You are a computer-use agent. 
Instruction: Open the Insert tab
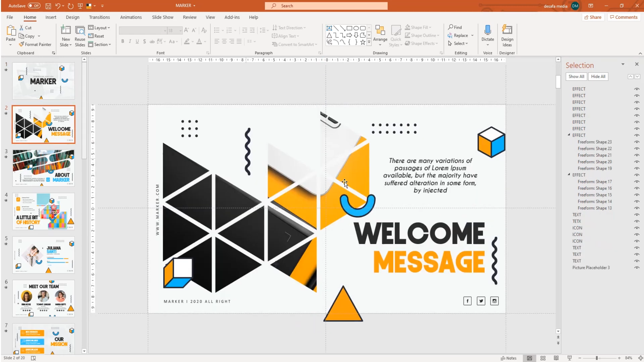click(x=51, y=17)
